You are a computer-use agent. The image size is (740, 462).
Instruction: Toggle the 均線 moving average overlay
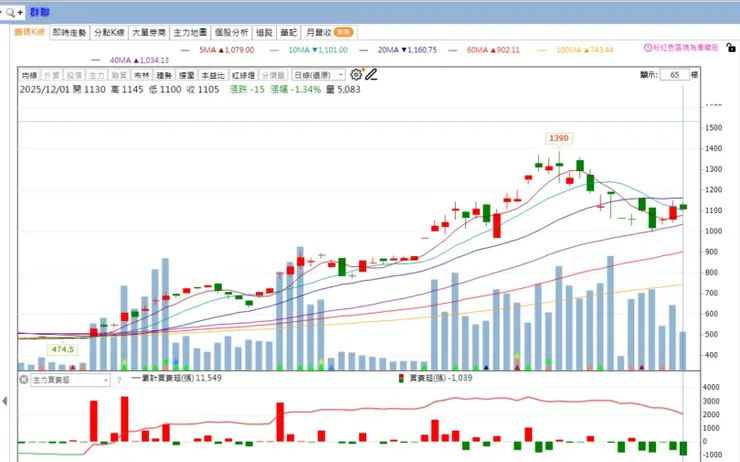[x=29, y=75]
